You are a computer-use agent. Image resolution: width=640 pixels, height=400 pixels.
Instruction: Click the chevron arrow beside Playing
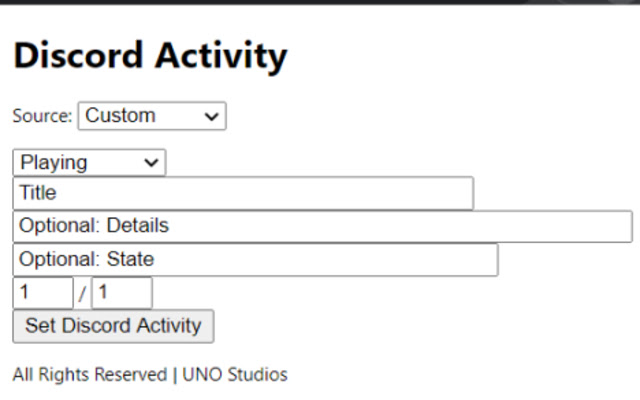pos(151,163)
